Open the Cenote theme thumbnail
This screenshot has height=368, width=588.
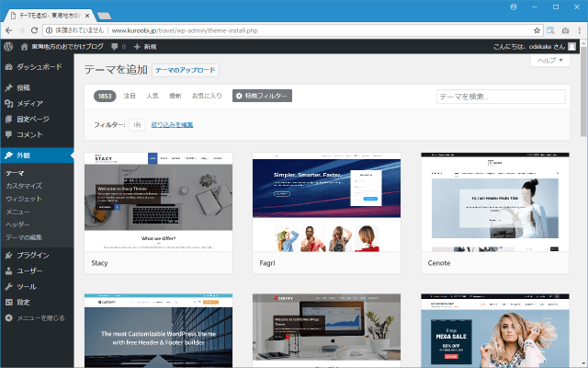tap(495, 202)
